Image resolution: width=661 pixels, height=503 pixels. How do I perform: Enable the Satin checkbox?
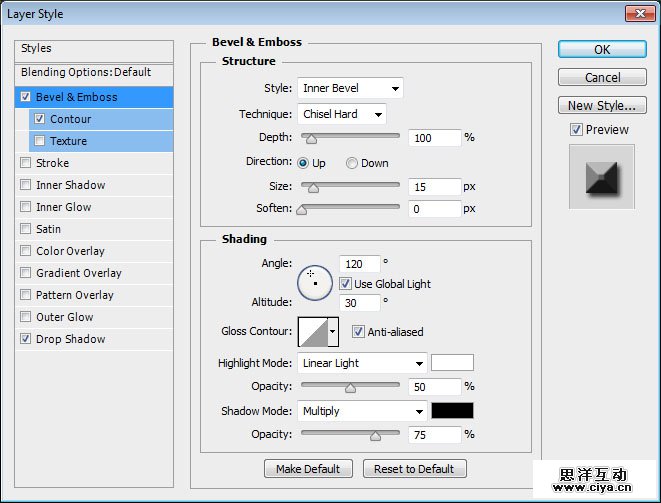(x=26, y=229)
